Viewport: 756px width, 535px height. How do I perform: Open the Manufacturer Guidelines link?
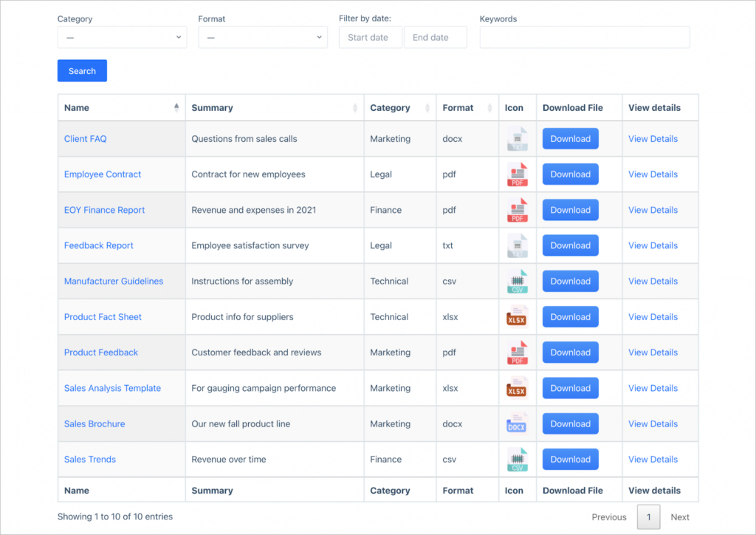(x=114, y=282)
